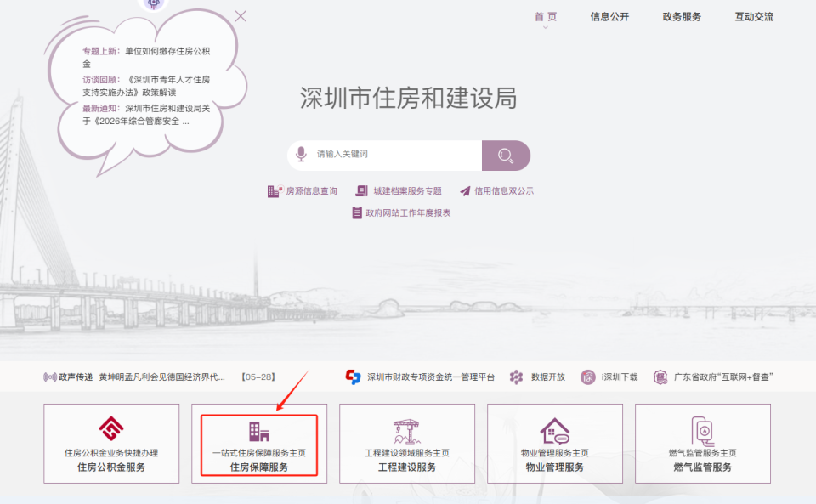Close the speech bubble notification popup
The image size is (816, 504).
pyautogui.click(x=240, y=16)
